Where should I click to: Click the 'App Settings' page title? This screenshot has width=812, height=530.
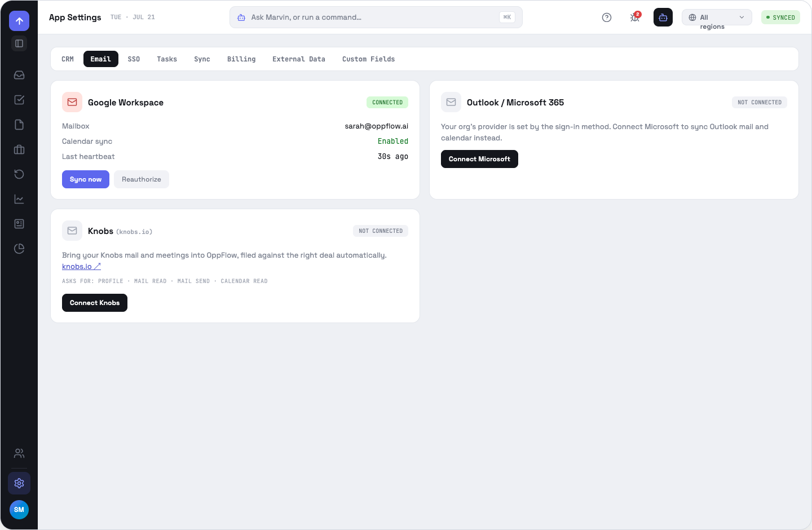click(x=75, y=17)
